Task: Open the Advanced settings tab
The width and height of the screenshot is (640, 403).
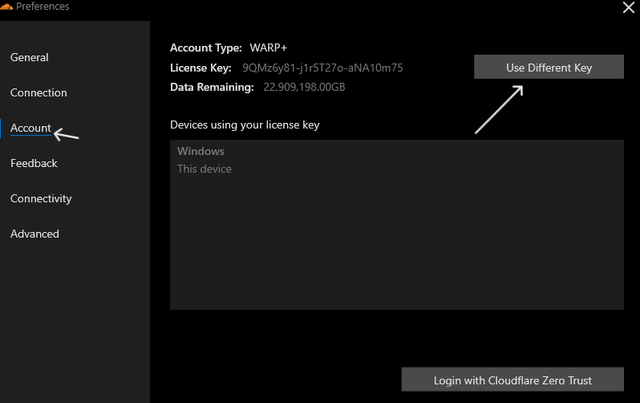Action: (x=35, y=234)
